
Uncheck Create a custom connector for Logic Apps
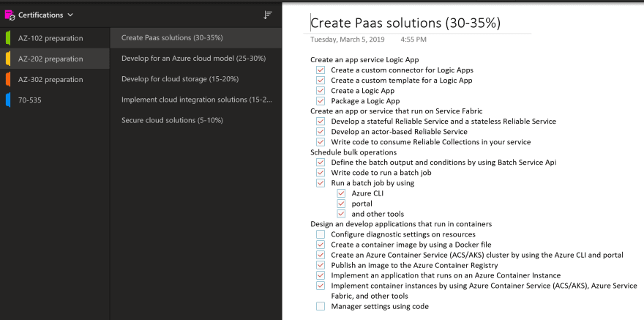pyautogui.click(x=321, y=70)
